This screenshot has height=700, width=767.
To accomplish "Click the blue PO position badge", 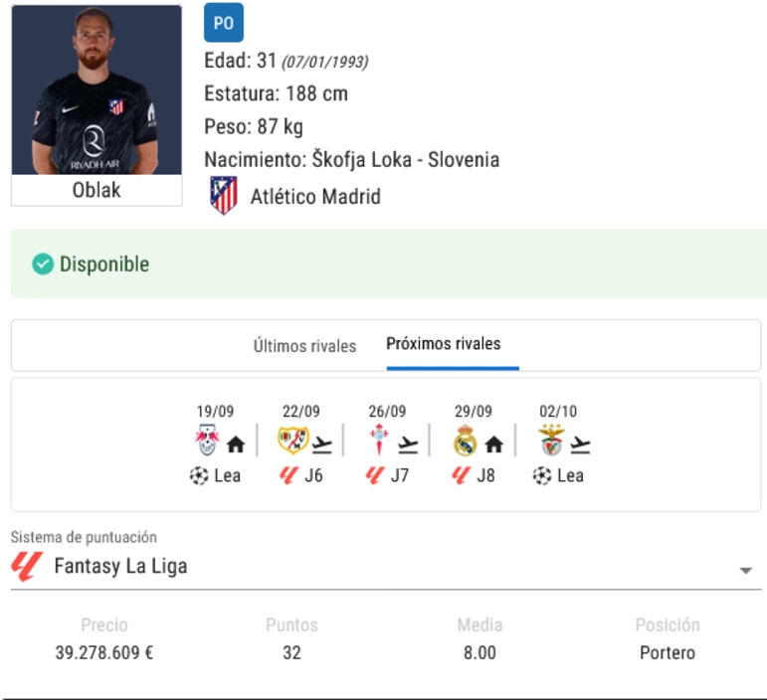I will point(224,23).
